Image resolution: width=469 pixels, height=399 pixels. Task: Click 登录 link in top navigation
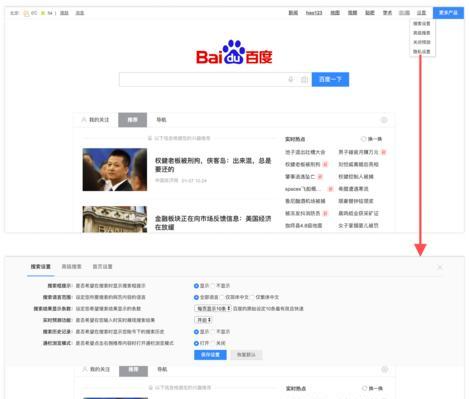[404, 13]
